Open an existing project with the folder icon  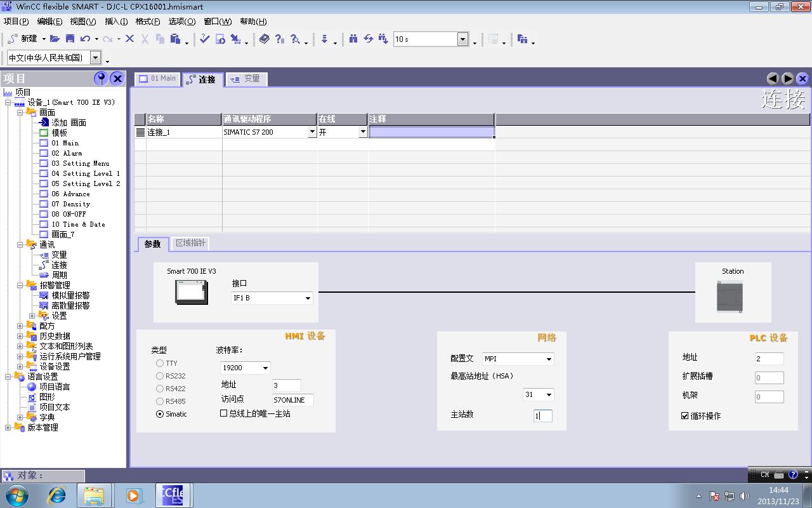[x=55, y=39]
